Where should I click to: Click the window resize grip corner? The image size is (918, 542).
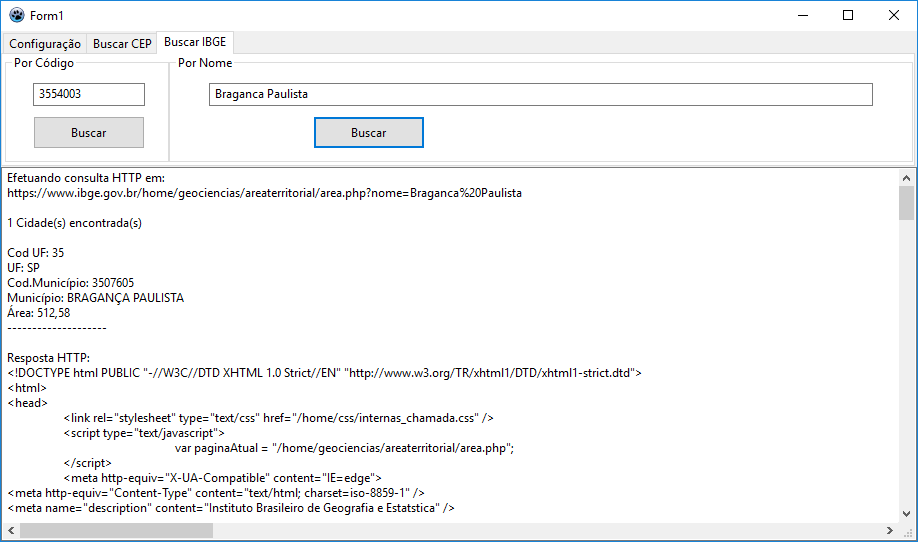coord(908,532)
